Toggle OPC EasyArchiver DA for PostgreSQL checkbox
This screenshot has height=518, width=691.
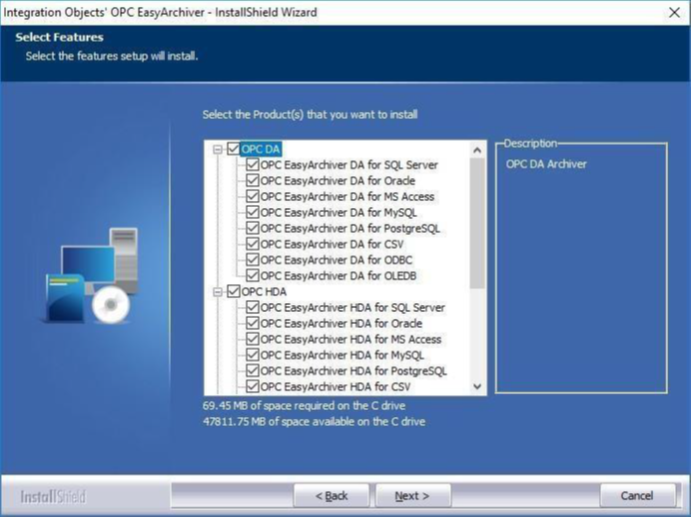pyautogui.click(x=253, y=228)
